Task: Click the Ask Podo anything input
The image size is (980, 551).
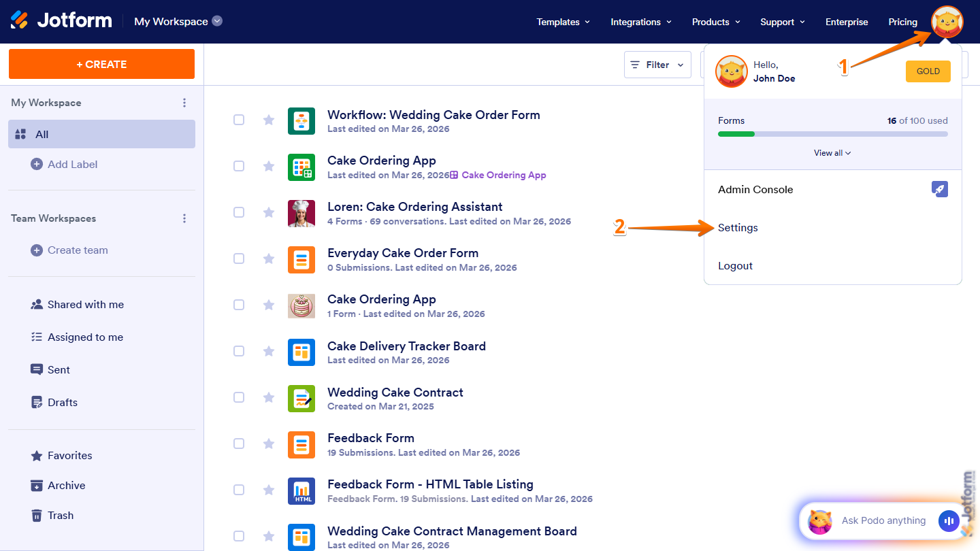Action: pos(883,520)
